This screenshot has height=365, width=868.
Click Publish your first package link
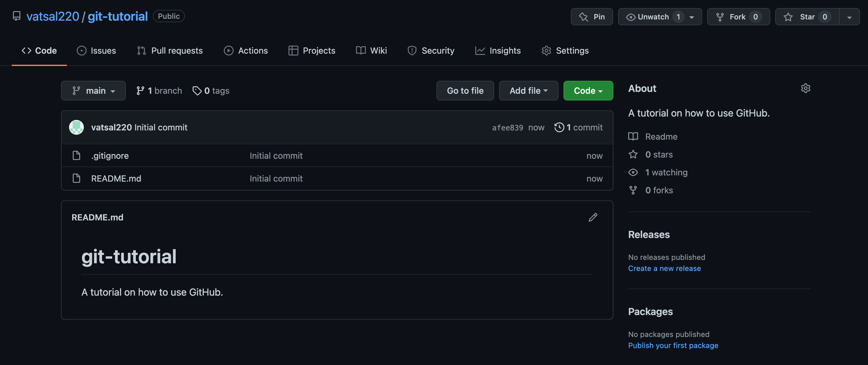(x=673, y=346)
